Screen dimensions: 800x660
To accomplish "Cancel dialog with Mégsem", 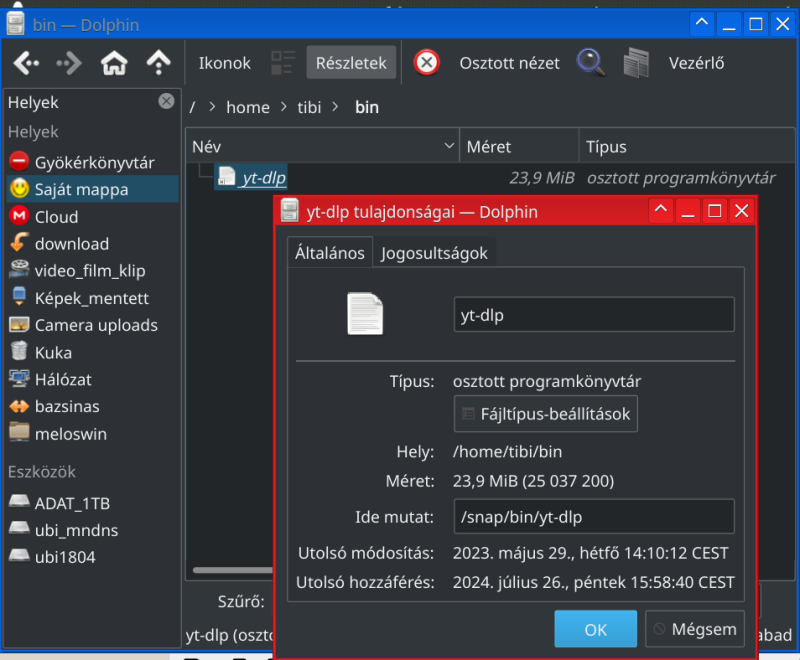I will coord(694,629).
